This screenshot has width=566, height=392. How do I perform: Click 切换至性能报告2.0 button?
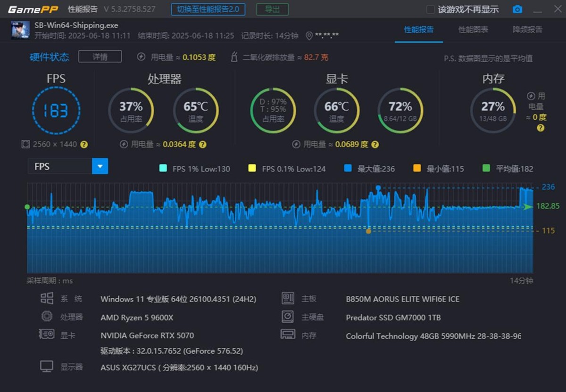pyautogui.click(x=208, y=9)
